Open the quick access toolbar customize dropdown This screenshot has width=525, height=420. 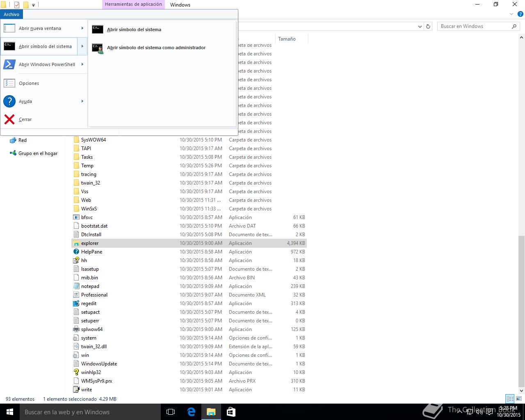34,5
